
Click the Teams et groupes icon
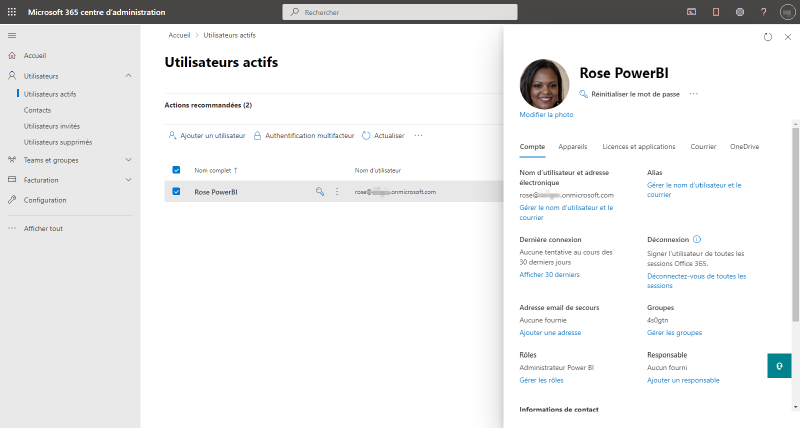point(12,160)
